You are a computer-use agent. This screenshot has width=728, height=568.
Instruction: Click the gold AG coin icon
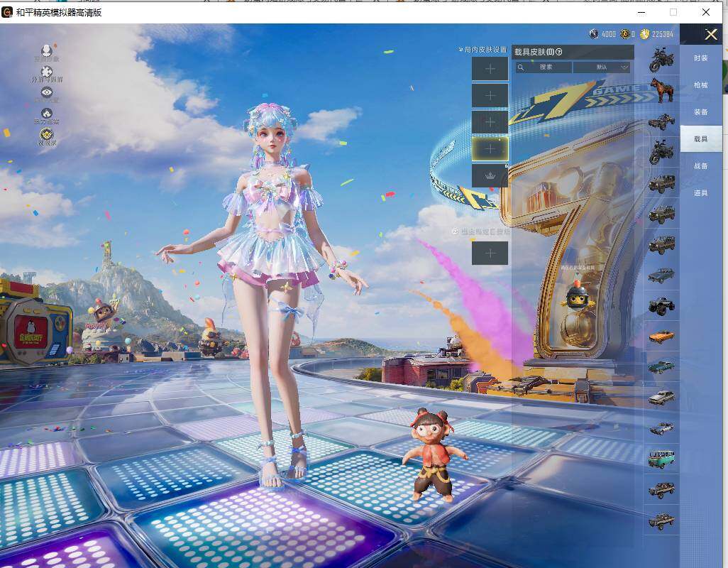tap(625, 34)
